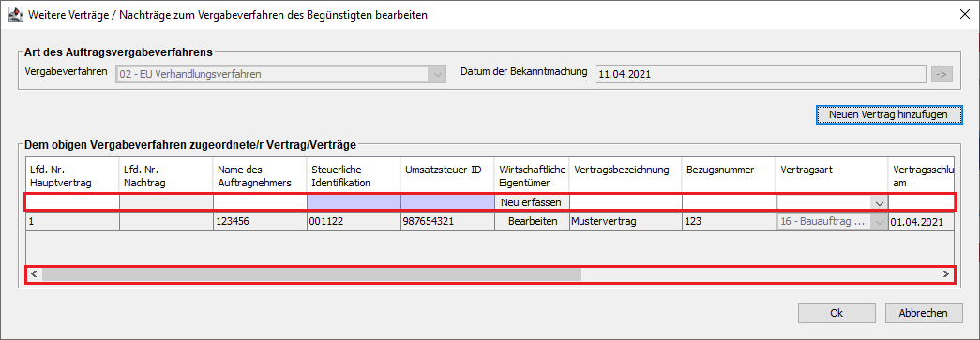Click the Lfd. Nr. Nachtrag column header
Image resolution: width=980 pixels, height=340 pixels.
coord(166,176)
